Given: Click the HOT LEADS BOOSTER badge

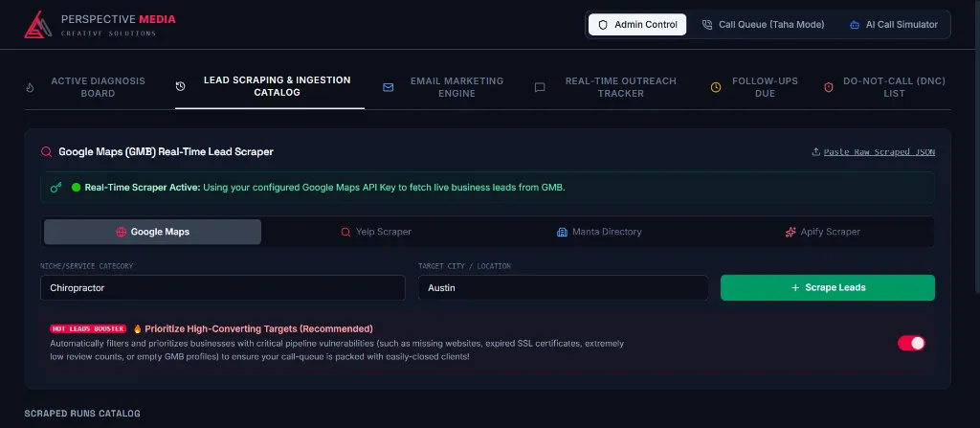Looking at the screenshot, I should [88, 328].
